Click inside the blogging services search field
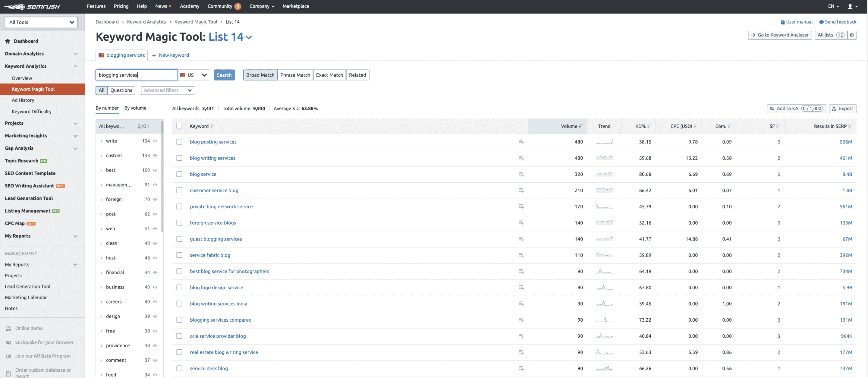 [137, 75]
